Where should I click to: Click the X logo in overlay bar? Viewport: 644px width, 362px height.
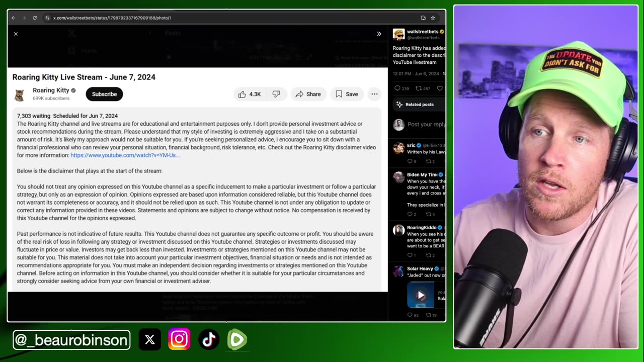click(x=149, y=340)
